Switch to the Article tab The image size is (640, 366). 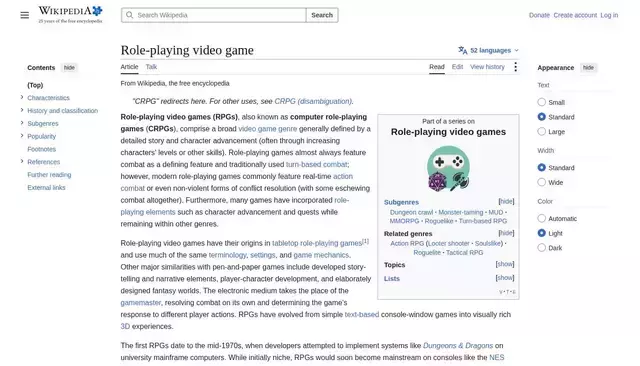click(x=129, y=67)
